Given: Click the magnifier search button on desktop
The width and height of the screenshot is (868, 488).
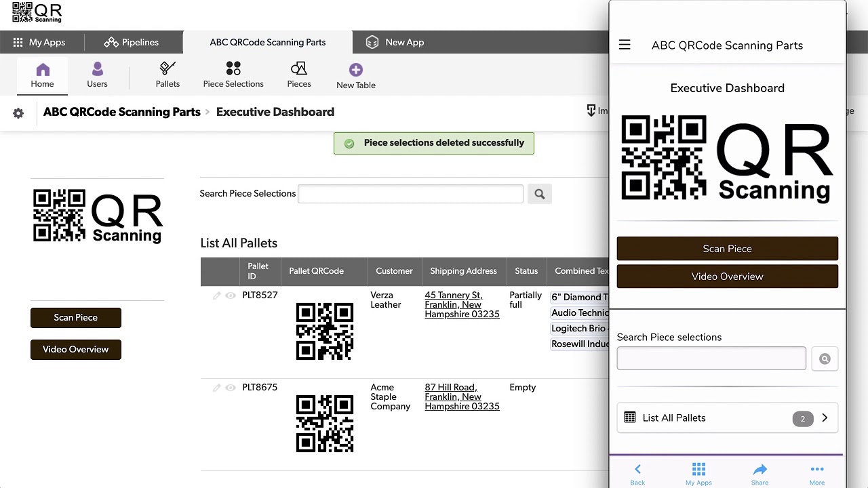Looking at the screenshot, I should (x=539, y=194).
